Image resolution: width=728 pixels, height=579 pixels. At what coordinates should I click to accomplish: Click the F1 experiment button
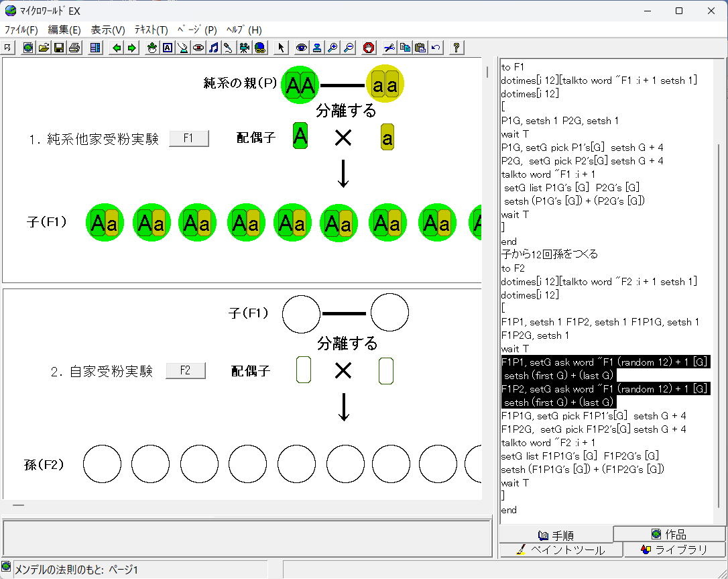[188, 138]
